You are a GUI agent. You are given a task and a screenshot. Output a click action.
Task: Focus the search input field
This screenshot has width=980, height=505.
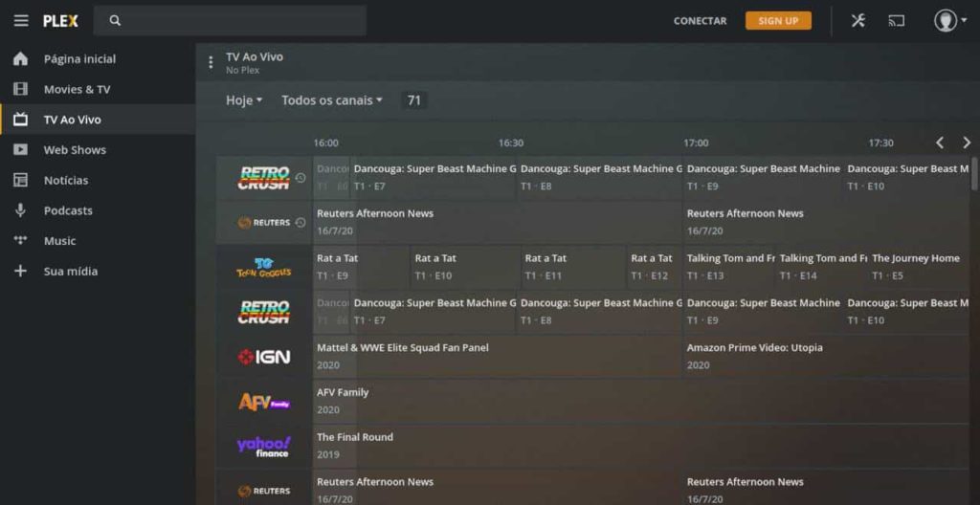tap(230, 21)
